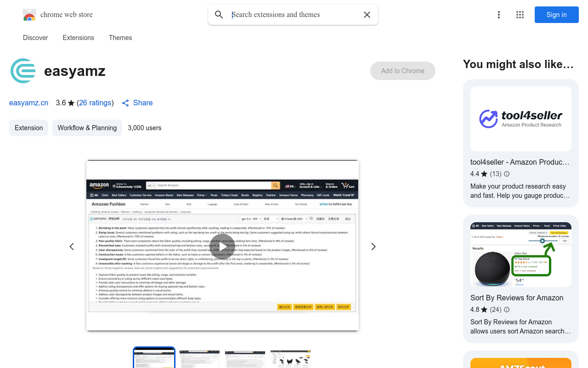Image resolution: width=588 pixels, height=368 pixels.
Task: Click Sort By Reviews description text
Action: coord(520,327)
